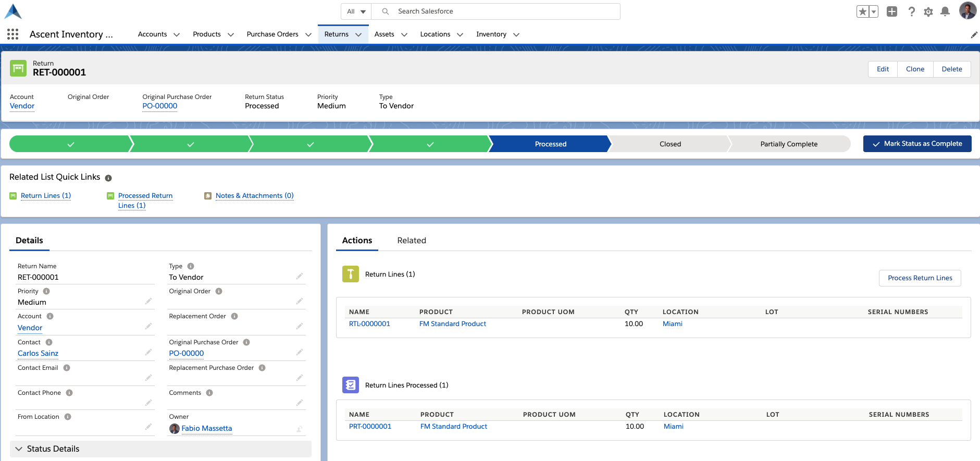Click the Return Lines hammer icon in Actions
The width and height of the screenshot is (980, 461).
click(351, 274)
